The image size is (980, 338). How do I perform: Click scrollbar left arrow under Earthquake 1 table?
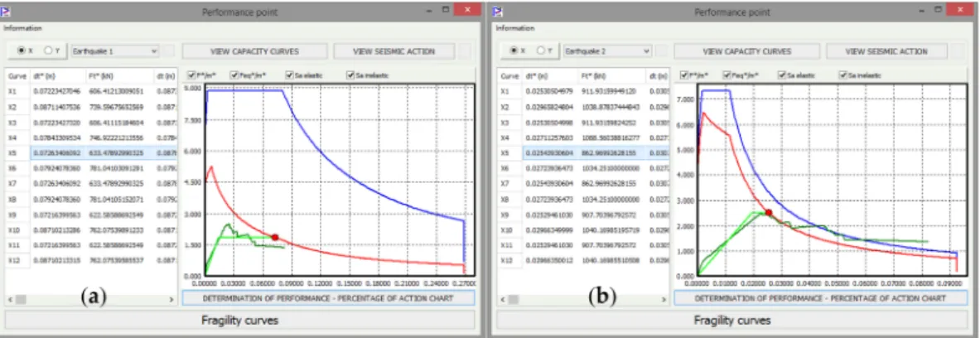pos(9,300)
